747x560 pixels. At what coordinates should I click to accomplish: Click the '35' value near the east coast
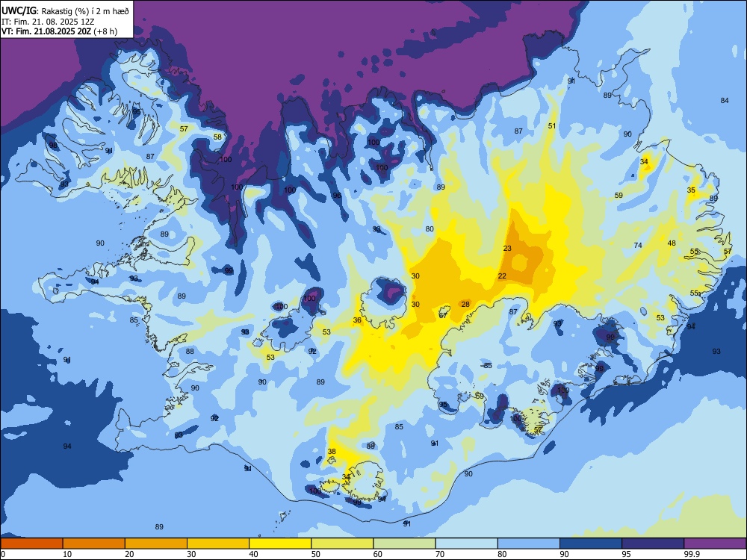[691, 190]
